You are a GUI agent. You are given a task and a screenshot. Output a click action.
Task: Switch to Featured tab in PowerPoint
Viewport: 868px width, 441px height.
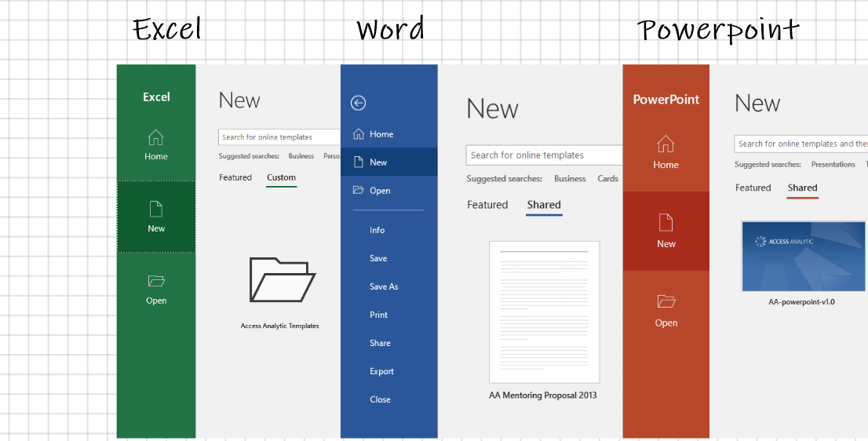click(753, 188)
